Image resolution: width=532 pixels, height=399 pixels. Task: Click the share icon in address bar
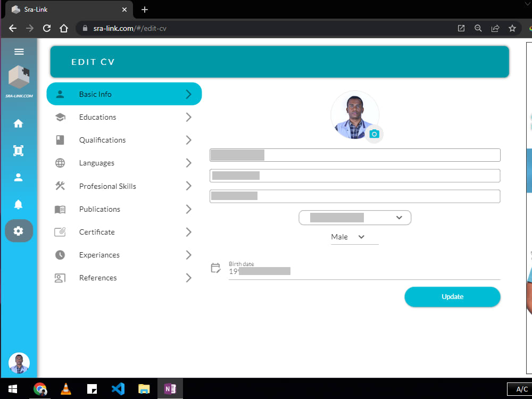click(495, 28)
